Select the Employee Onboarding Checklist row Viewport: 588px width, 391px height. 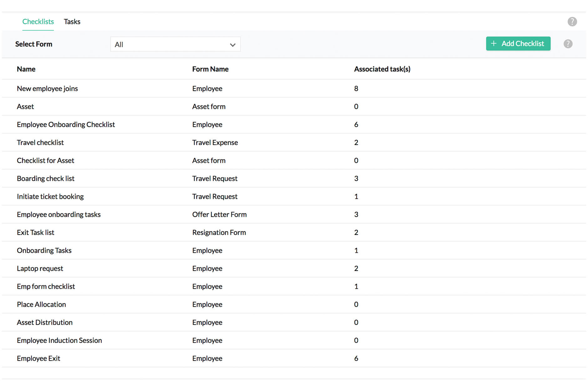pos(66,124)
